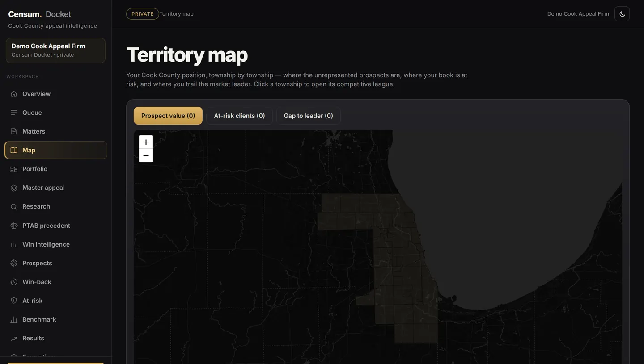
Task: Go to the At-risk page
Action: click(x=56, y=301)
